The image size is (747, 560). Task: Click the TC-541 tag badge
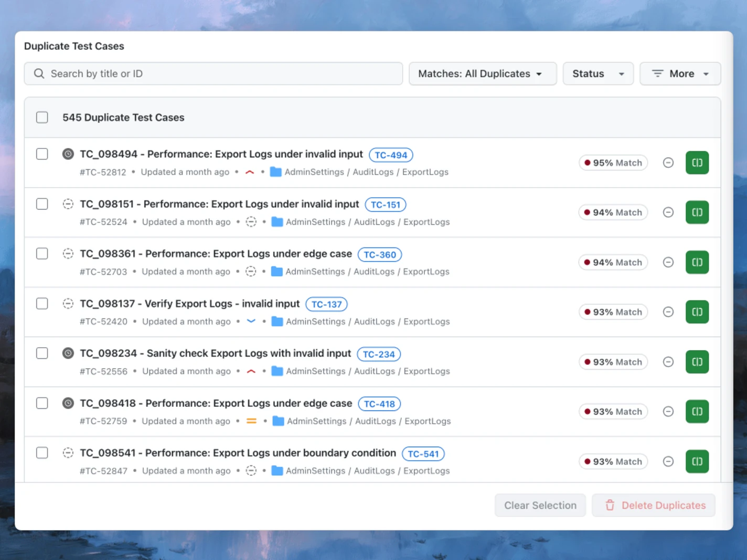tap(423, 454)
